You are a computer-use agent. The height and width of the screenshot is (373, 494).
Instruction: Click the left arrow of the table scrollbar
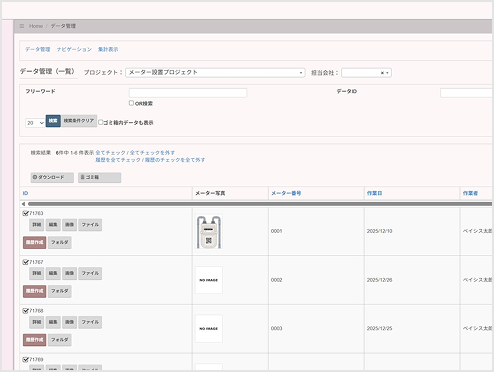tap(23, 204)
